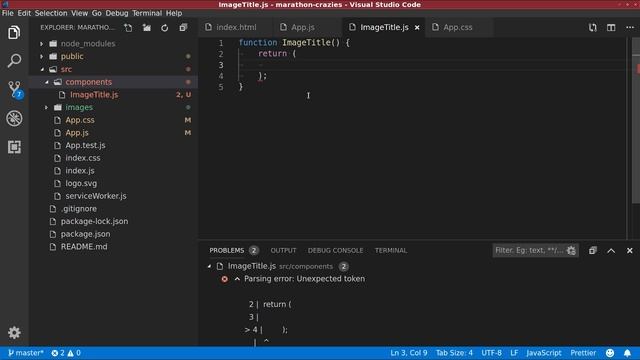The height and width of the screenshot is (360, 640).
Task: Open the Go menu
Action: (x=96, y=13)
